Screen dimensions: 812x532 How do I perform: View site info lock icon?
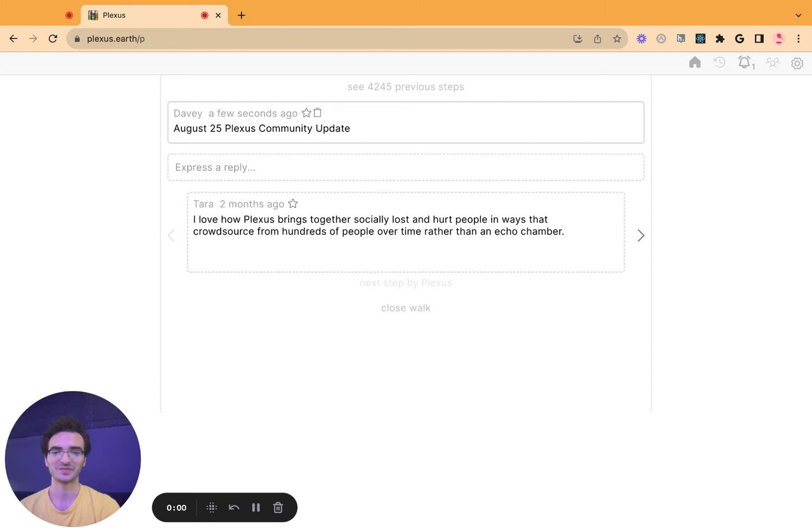(77, 39)
